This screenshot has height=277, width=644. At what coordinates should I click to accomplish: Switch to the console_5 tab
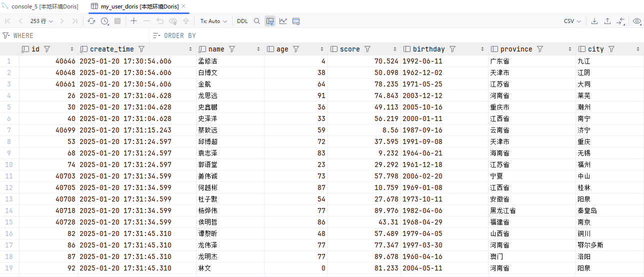(x=39, y=6)
